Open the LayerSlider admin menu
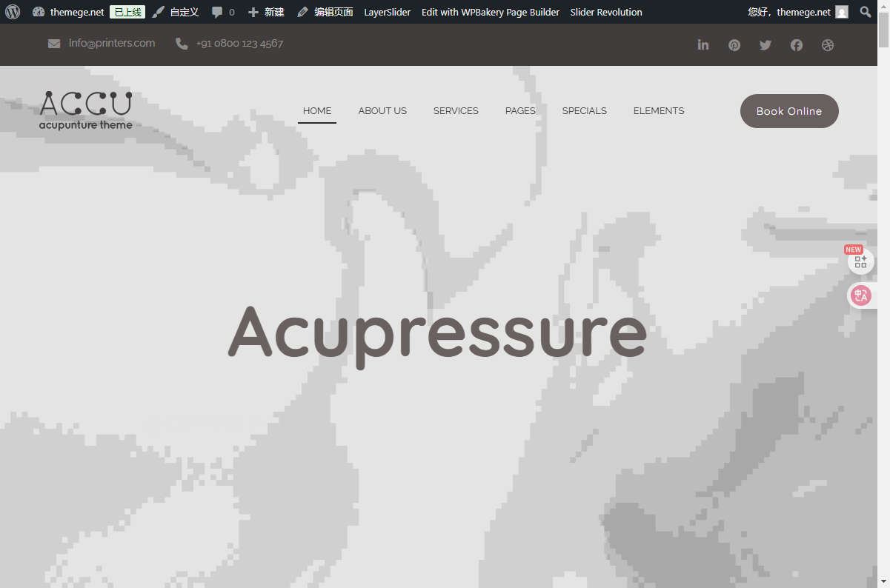The image size is (890, 588). (x=387, y=12)
